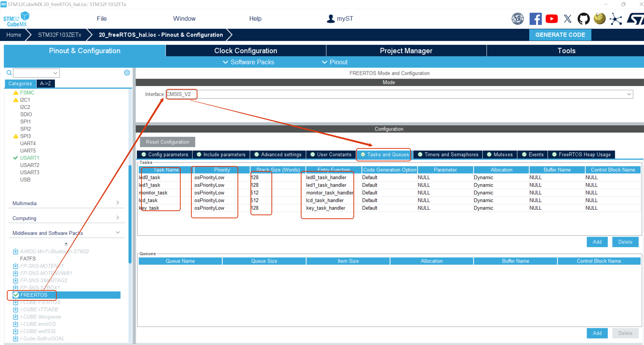This screenshot has height=345, width=644.
Task: Click the YouTube icon in header
Action: [551, 19]
